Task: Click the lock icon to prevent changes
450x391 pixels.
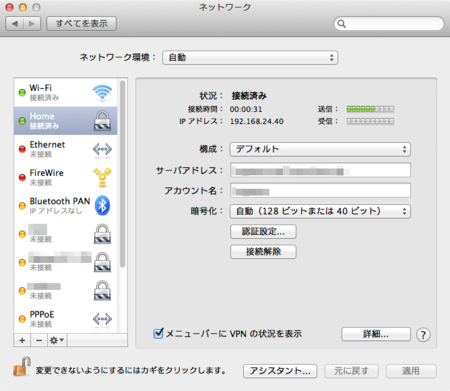Action: coord(22,367)
